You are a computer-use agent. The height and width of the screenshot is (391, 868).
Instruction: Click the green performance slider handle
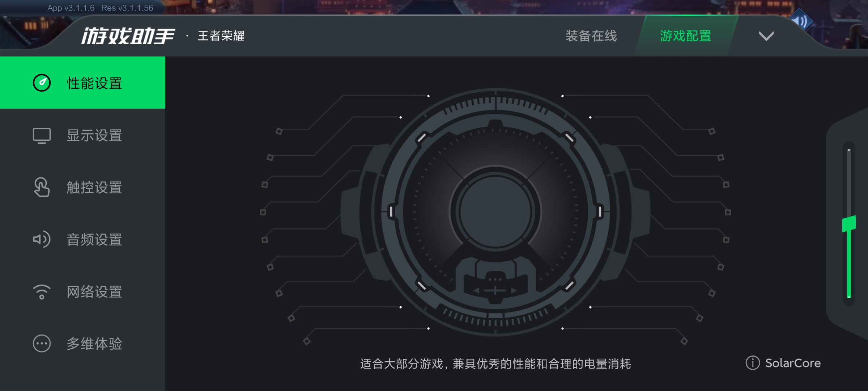pyautogui.click(x=849, y=224)
